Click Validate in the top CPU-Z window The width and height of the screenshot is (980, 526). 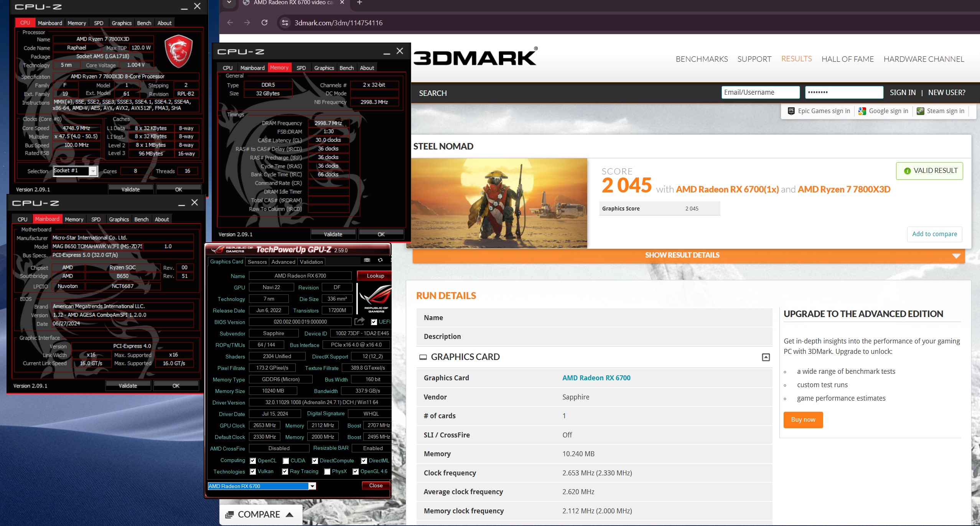pyautogui.click(x=130, y=189)
